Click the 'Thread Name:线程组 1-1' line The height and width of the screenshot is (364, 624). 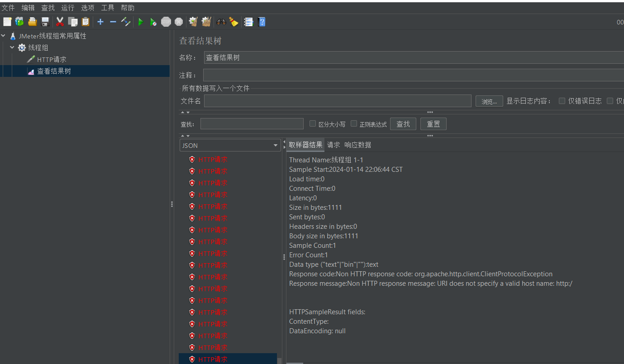pyautogui.click(x=326, y=160)
